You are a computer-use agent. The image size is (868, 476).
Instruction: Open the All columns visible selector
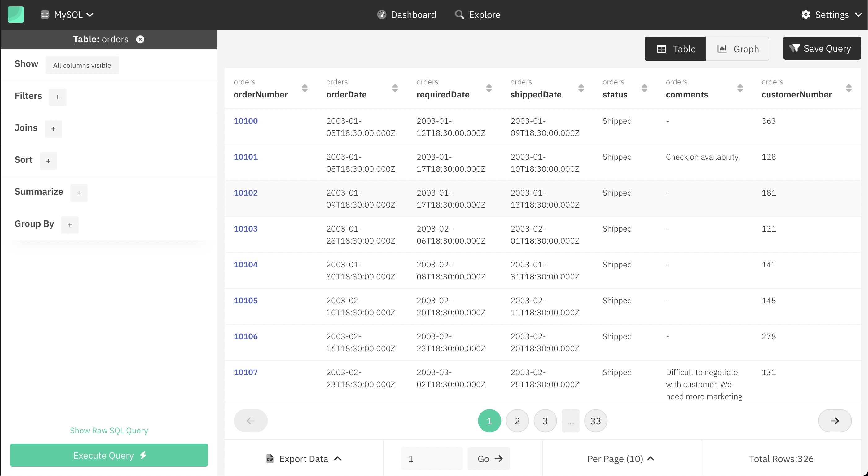[x=82, y=65]
